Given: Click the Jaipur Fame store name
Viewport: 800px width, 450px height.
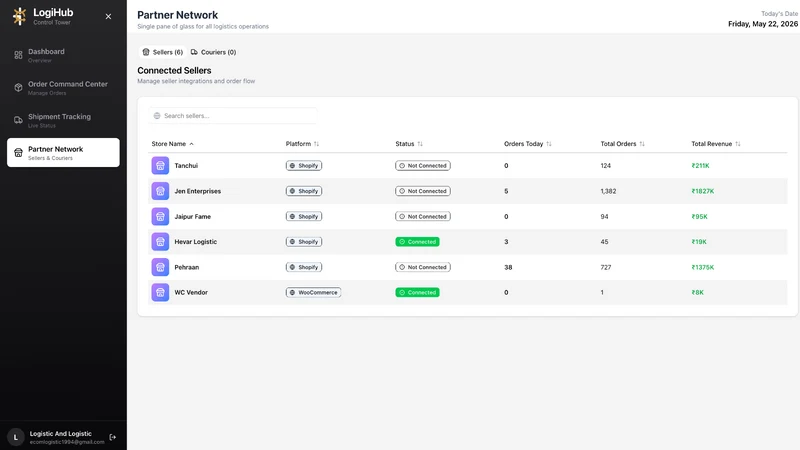Looking at the screenshot, I should pos(193,216).
